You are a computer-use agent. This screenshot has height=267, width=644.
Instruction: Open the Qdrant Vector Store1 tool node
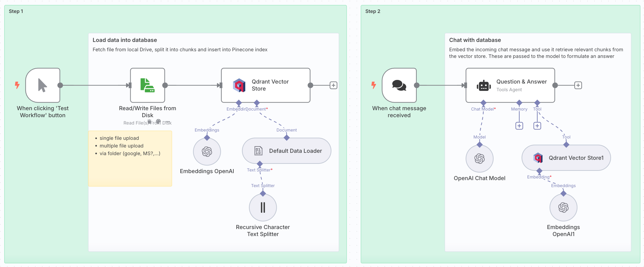click(566, 158)
